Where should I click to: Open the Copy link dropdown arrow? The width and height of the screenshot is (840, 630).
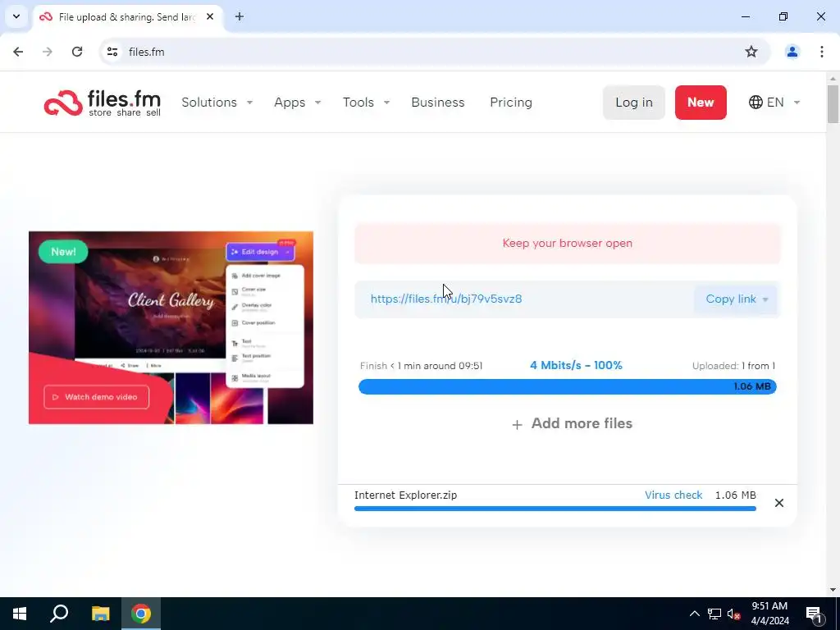click(x=765, y=299)
